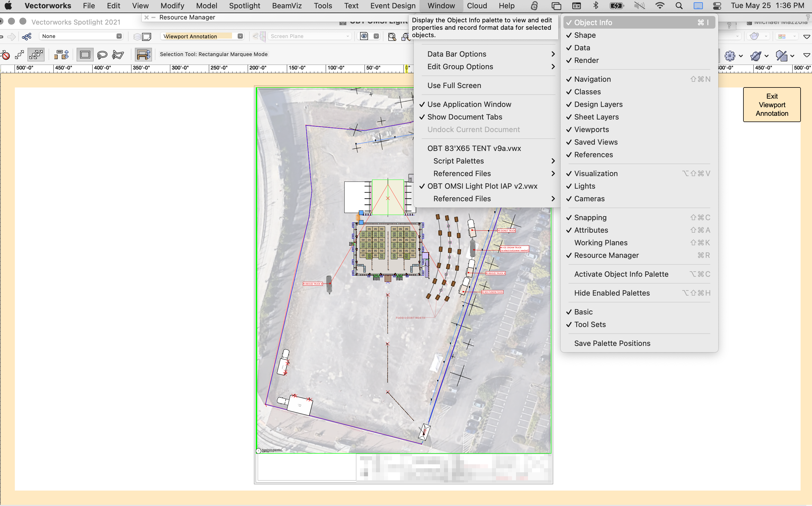Open the Script Palettes submenu
The width and height of the screenshot is (812, 506).
point(459,161)
